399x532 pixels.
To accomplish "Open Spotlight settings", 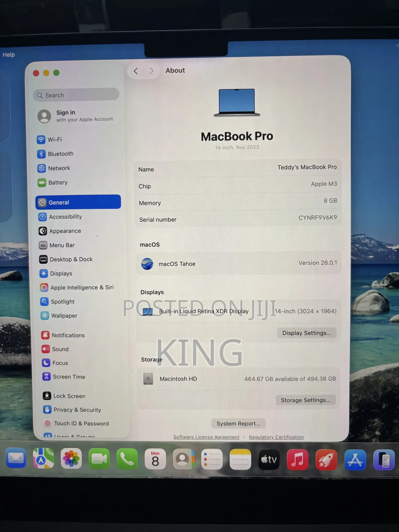I will [57, 302].
